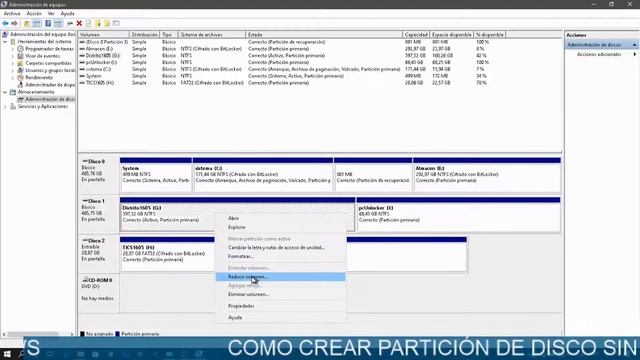
Task: Click the Almacenamiento node icon
Action: 13,92
